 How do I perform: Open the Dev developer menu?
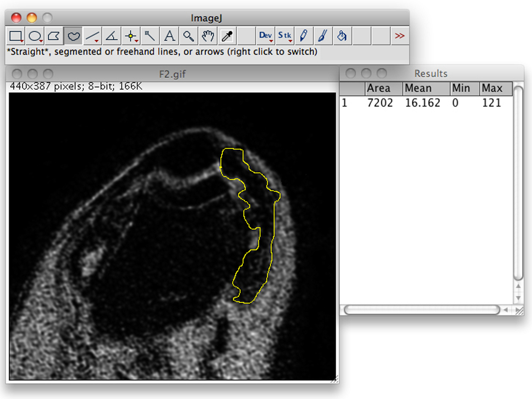click(265, 36)
